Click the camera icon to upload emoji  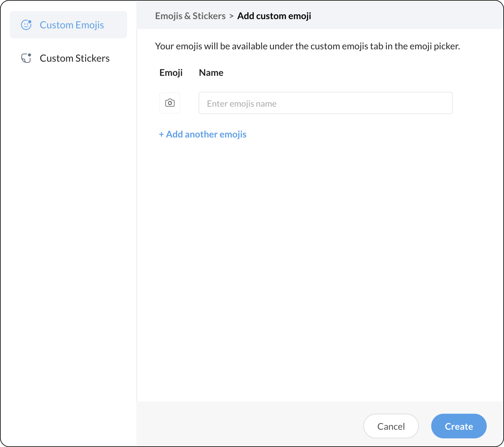click(170, 103)
